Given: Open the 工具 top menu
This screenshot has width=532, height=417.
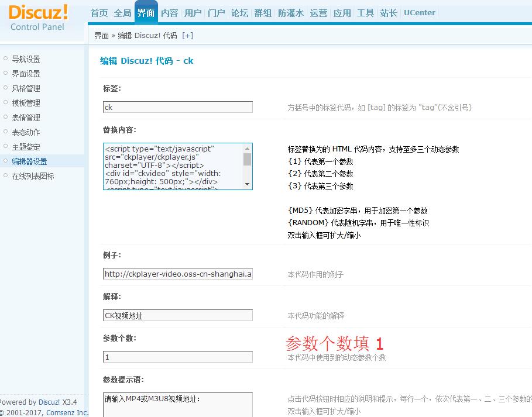Looking at the screenshot, I should [365, 13].
